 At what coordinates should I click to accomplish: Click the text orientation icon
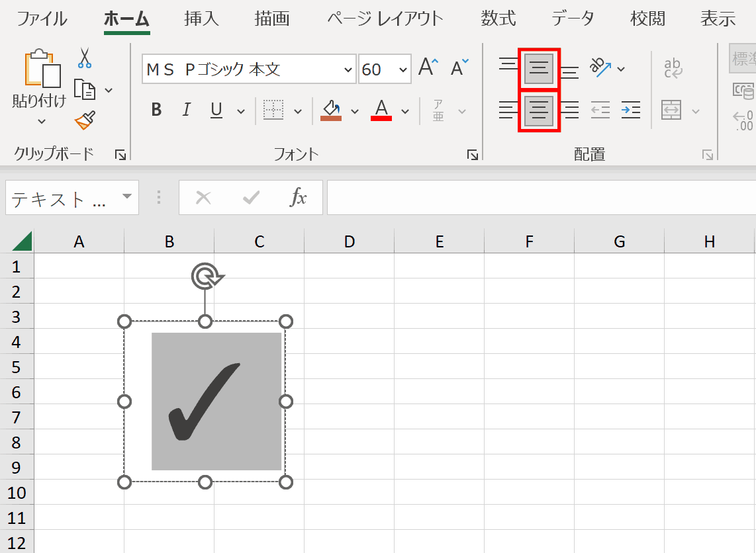click(x=600, y=67)
